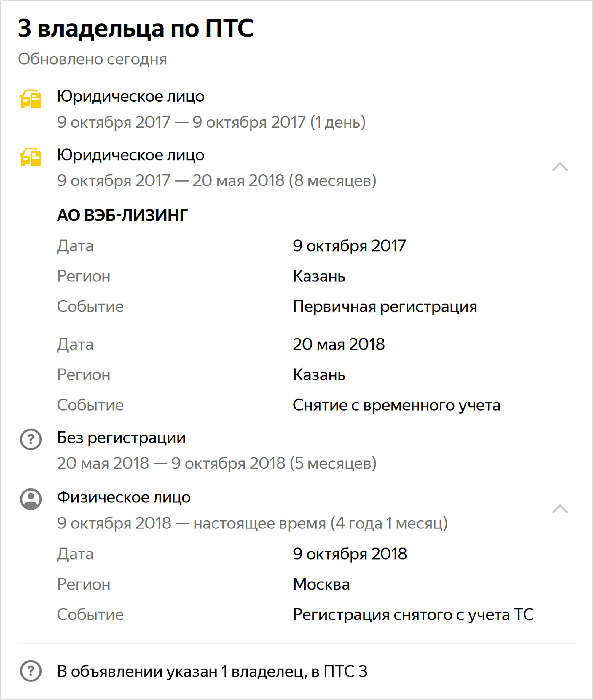
Task: Click the 3 владельца по ПТС heading
Action: [136, 28]
